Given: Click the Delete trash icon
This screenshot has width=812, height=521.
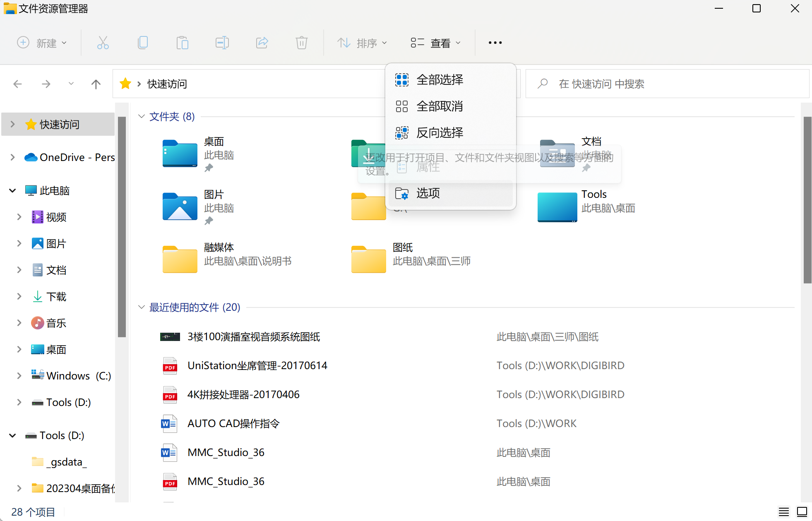Looking at the screenshot, I should coord(302,43).
